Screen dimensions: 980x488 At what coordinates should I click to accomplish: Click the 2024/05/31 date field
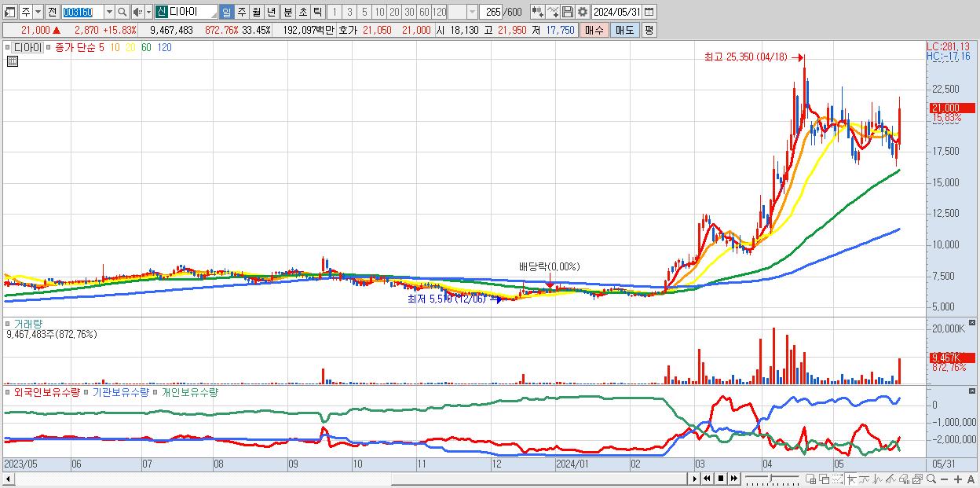pyautogui.click(x=616, y=13)
